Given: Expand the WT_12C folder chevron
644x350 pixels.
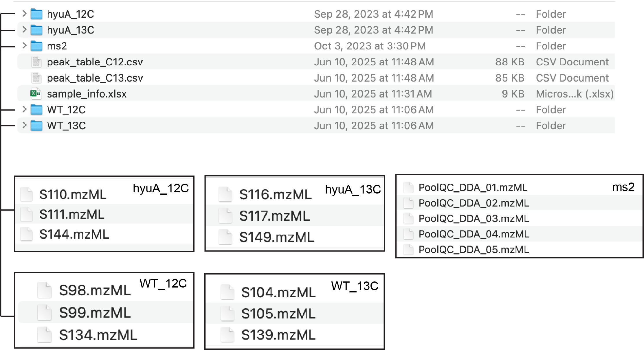Looking at the screenshot, I should 24,109.
